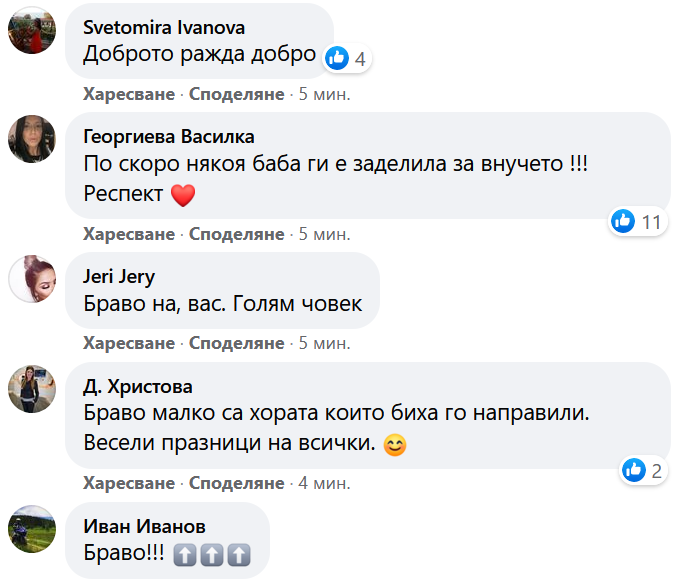Click the 4 мин. timestamp
This screenshot has width=682, height=579.
coord(324,483)
